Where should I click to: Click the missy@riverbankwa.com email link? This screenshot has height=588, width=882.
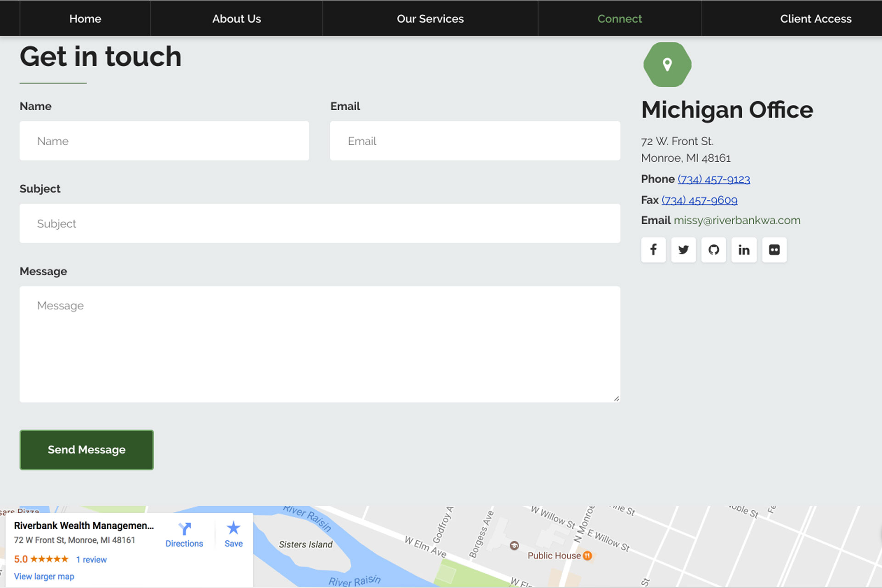point(737,220)
